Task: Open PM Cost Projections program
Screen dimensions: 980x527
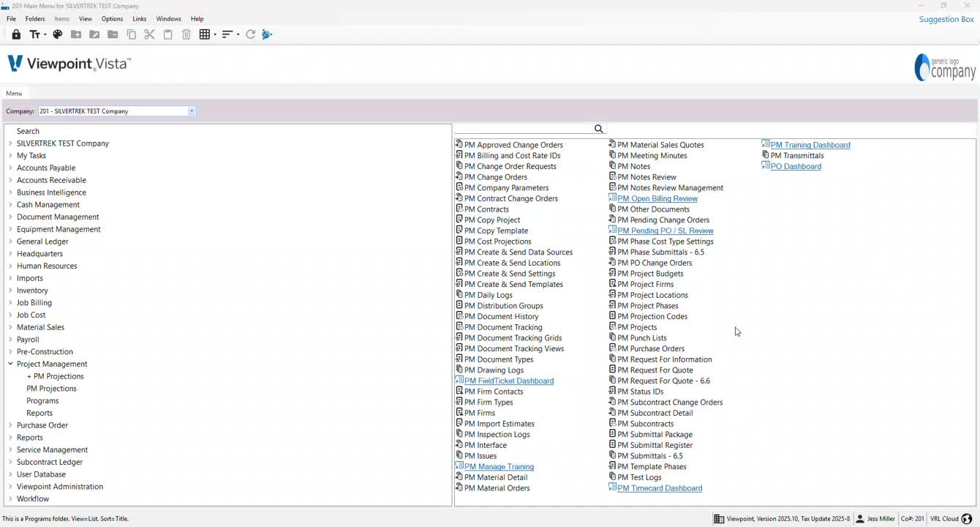Action: pos(498,242)
